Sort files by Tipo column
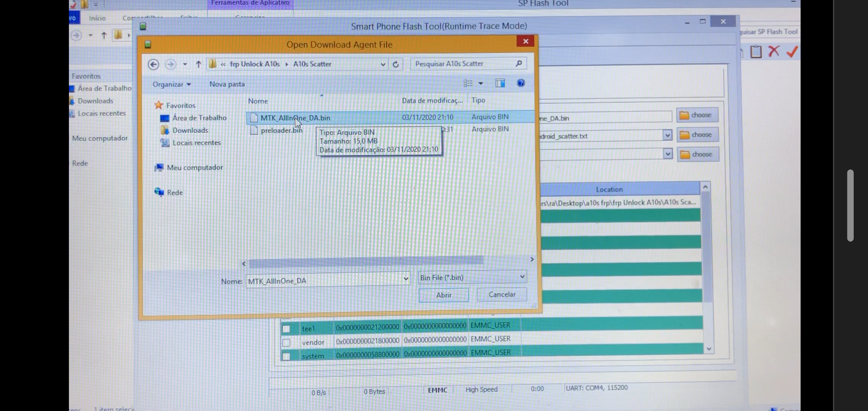This screenshot has width=868, height=411. (478, 100)
